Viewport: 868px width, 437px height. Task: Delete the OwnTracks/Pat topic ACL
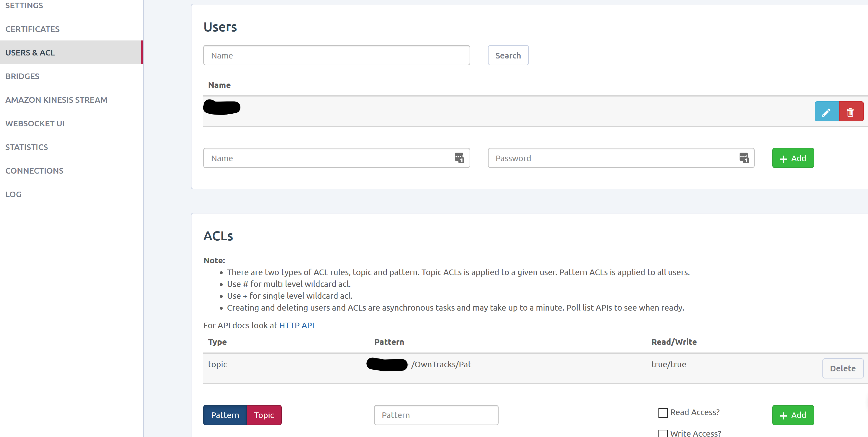843,368
